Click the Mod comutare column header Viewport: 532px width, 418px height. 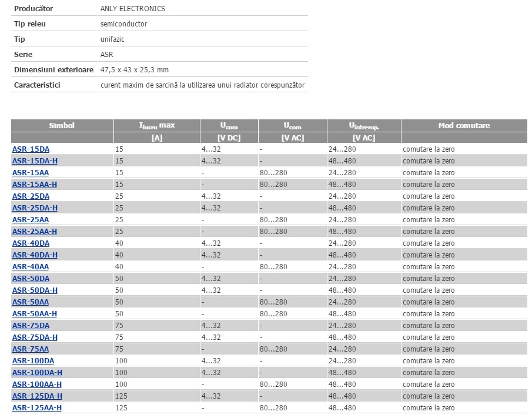pos(464,126)
